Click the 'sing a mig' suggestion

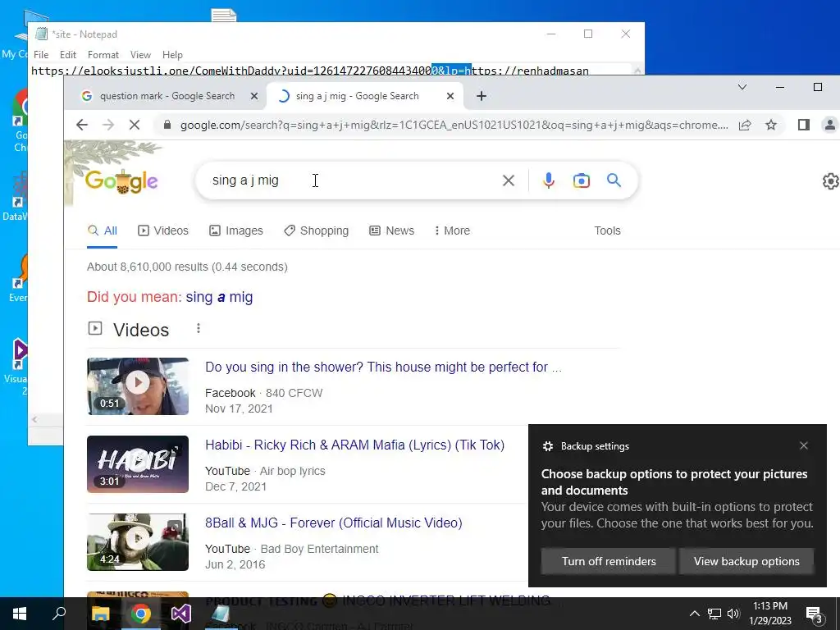tap(219, 297)
